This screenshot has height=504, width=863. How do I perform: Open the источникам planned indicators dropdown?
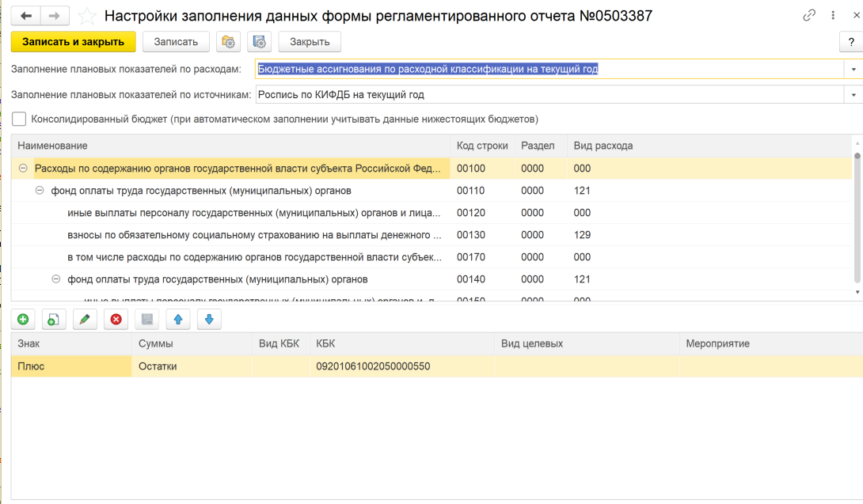pos(853,94)
